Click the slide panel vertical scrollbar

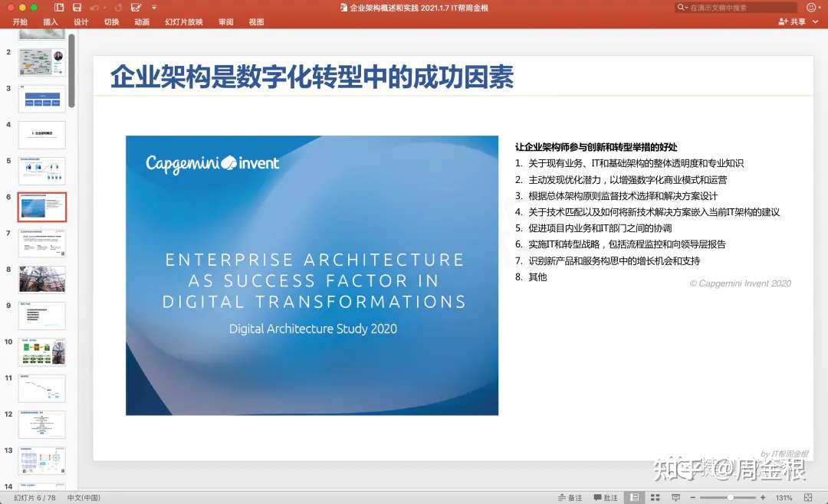(x=72, y=70)
